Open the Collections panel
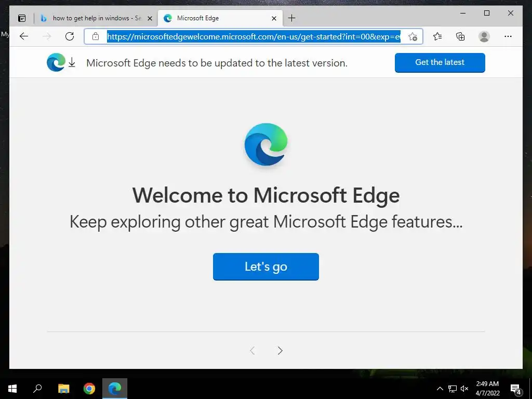532x399 pixels. [460, 36]
